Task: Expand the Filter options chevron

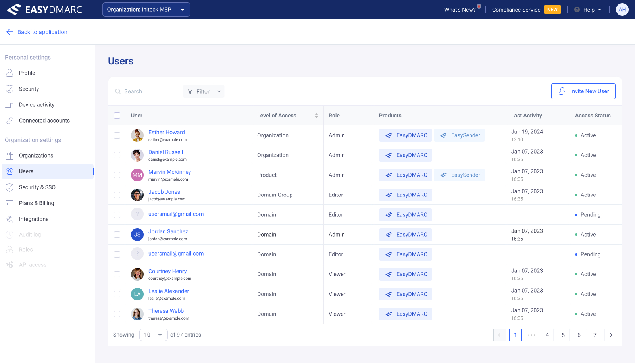Action: [x=219, y=91]
